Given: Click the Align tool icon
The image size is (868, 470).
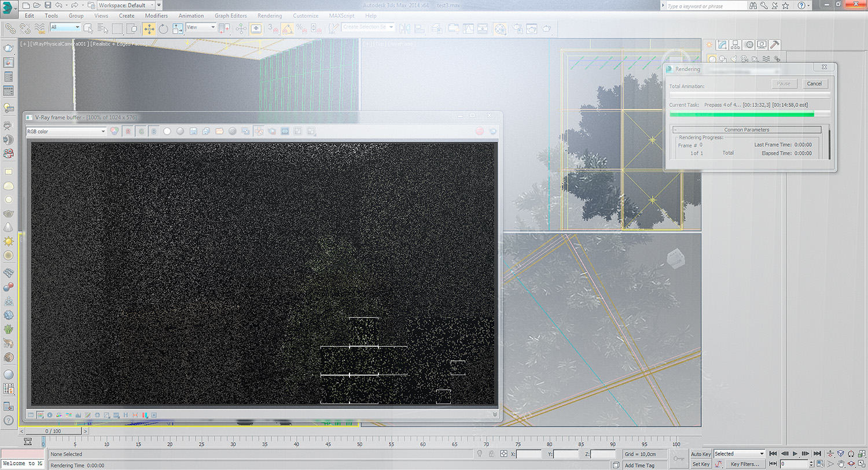Looking at the screenshot, I should point(420,28).
